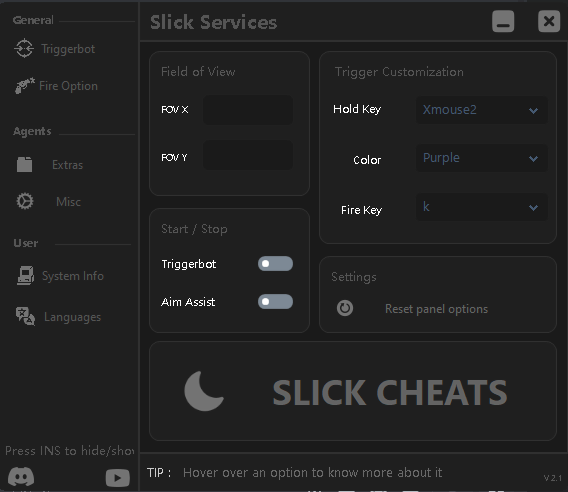Open the Fire Key dropdown showing k

click(481, 207)
